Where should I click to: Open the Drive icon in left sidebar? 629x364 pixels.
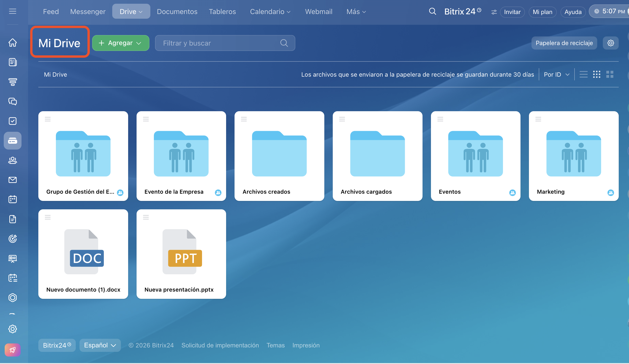12,141
